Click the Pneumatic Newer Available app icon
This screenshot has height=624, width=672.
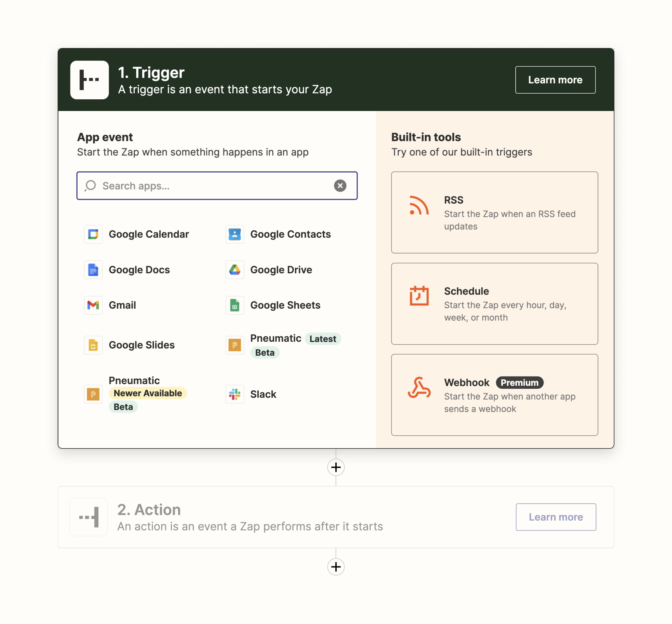click(x=93, y=394)
